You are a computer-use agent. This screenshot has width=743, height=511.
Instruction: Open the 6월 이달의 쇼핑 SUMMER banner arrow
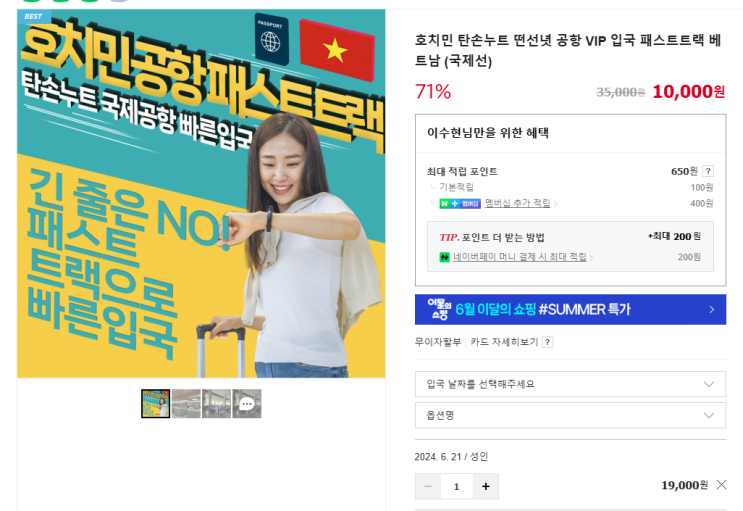click(x=711, y=310)
